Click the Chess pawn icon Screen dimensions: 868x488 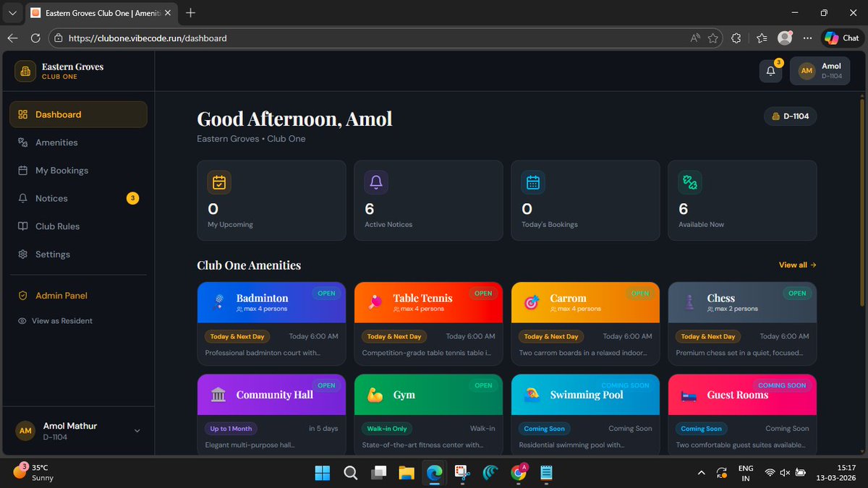pyautogui.click(x=689, y=302)
